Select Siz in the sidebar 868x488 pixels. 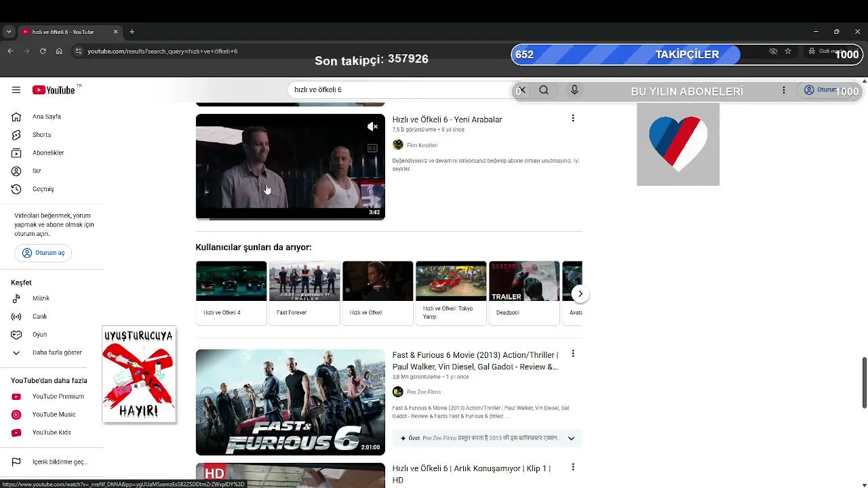click(37, 171)
